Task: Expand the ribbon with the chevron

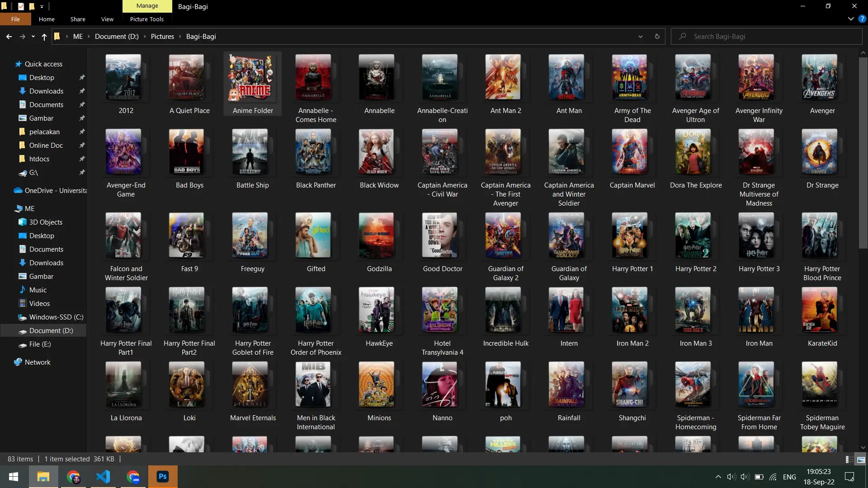Action: [x=851, y=19]
